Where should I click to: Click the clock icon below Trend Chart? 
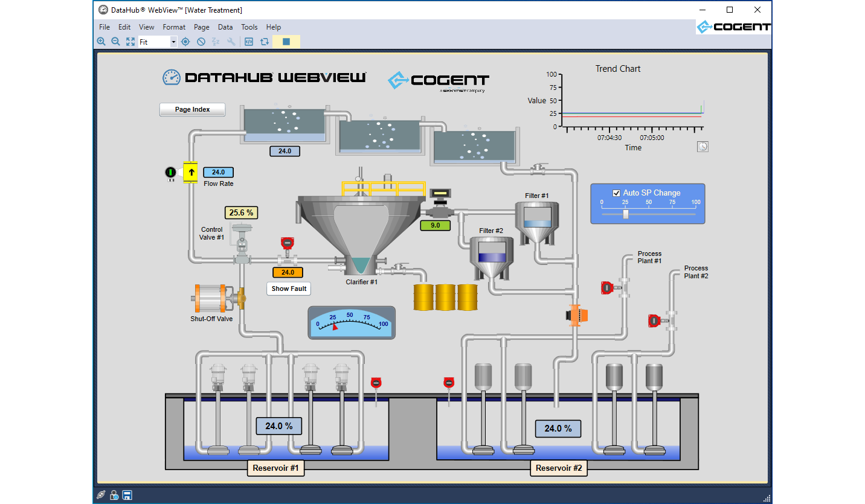[702, 146]
